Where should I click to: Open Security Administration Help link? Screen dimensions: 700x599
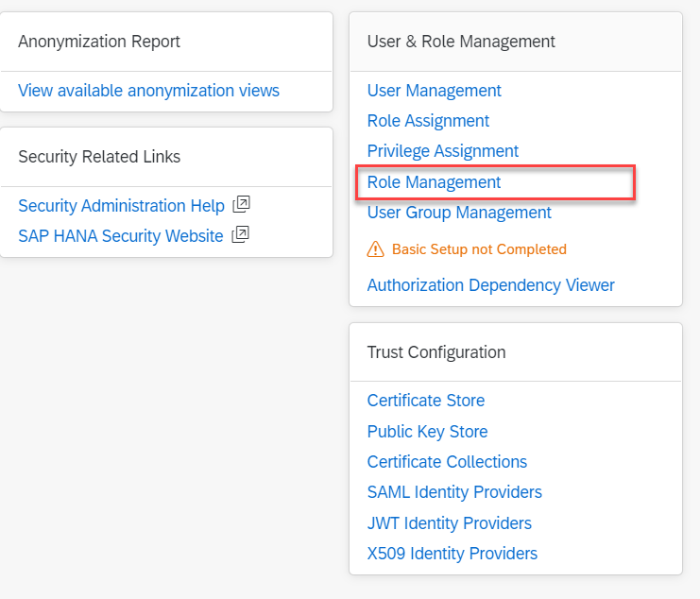point(121,205)
